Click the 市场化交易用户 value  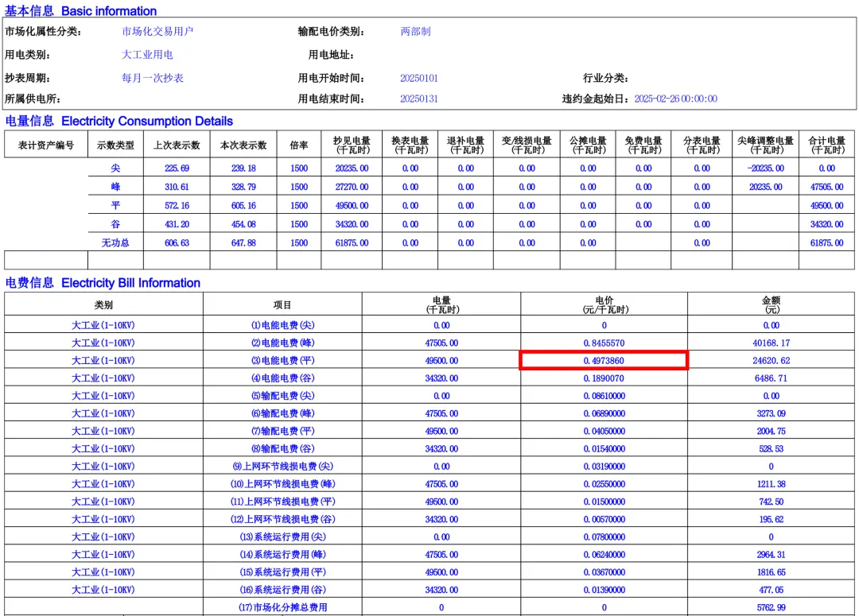157,32
